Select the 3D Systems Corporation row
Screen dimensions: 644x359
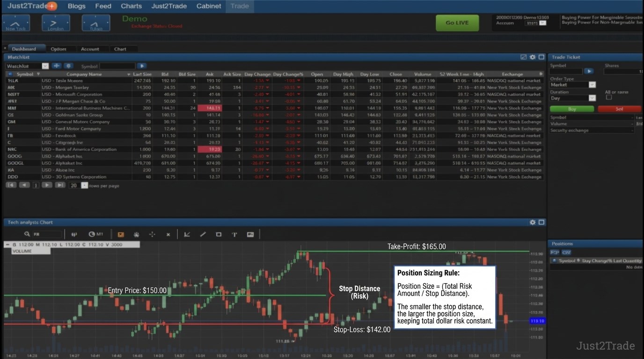click(274, 177)
